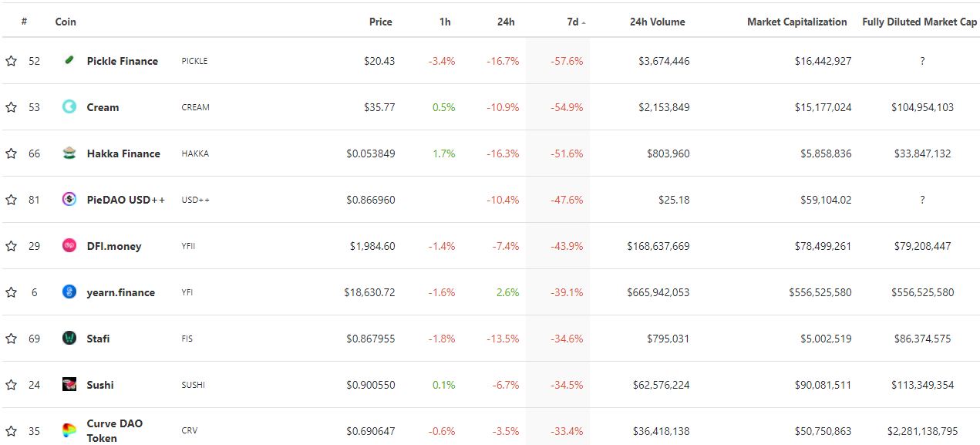Toggle favorite star for Hakka Finance
Image resolution: width=980 pixels, height=445 pixels.
tap(11, 153)
